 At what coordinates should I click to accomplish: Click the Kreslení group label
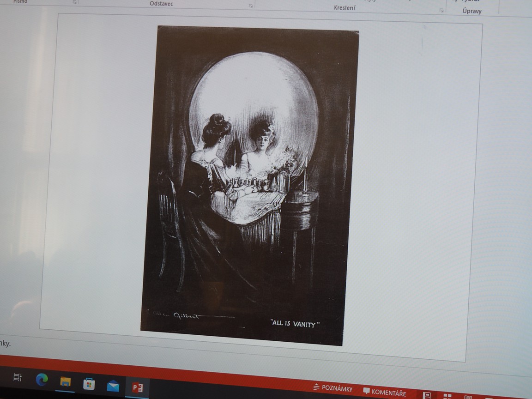(x=345, y=8)
